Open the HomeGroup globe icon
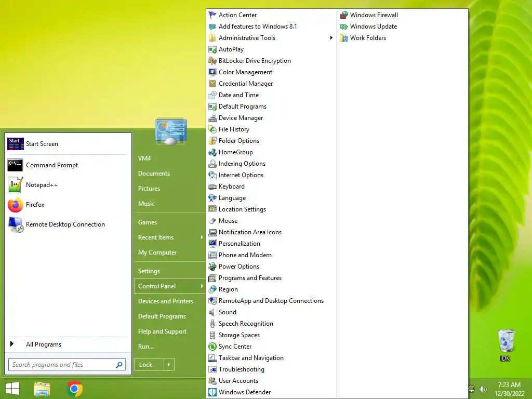The width and height of the screenshot is (532, 399). pos(212,152)
